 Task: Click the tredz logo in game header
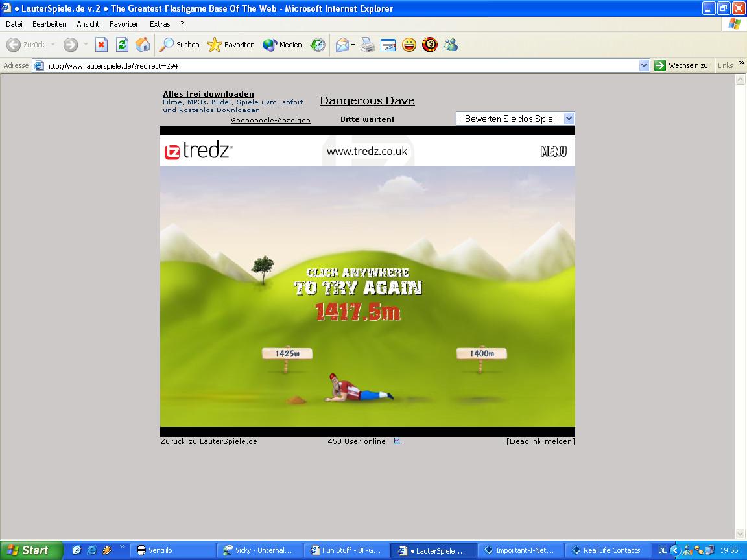[198, 151]
